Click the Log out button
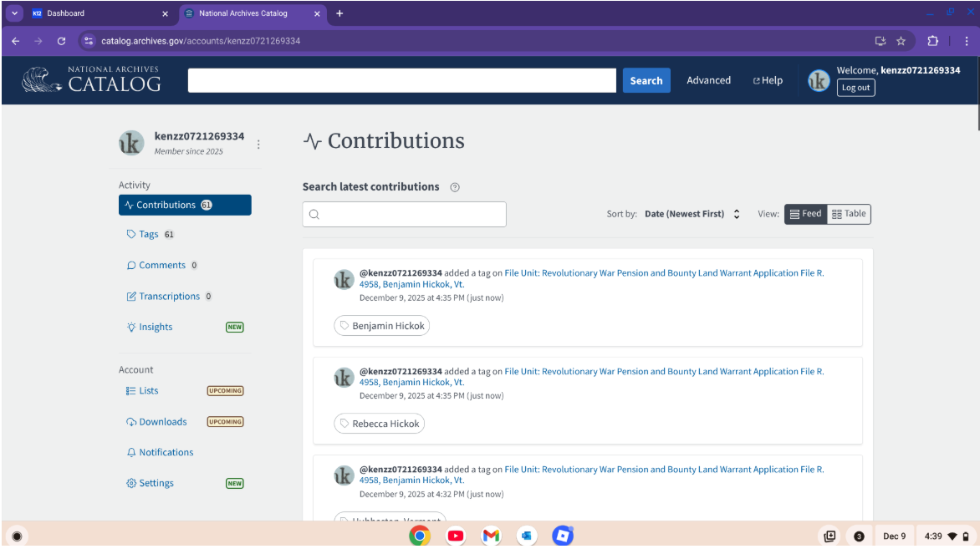980x549 pixels. click(x=855, y=88)
